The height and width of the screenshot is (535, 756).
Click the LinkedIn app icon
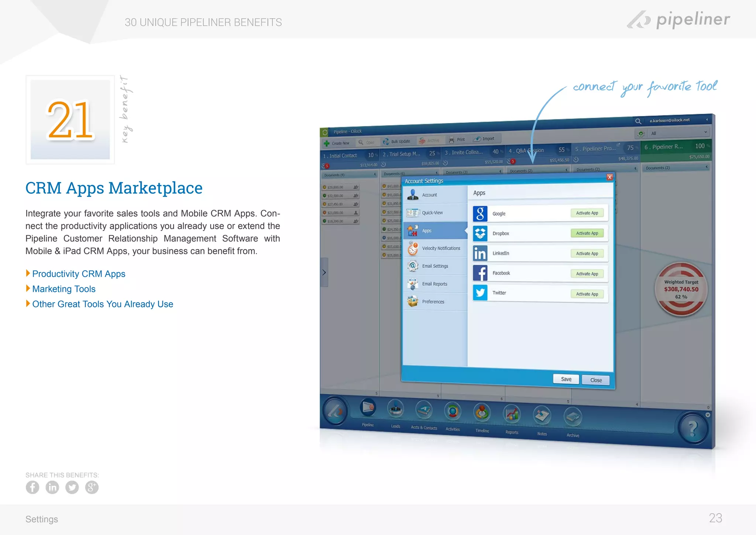(480, 253)
